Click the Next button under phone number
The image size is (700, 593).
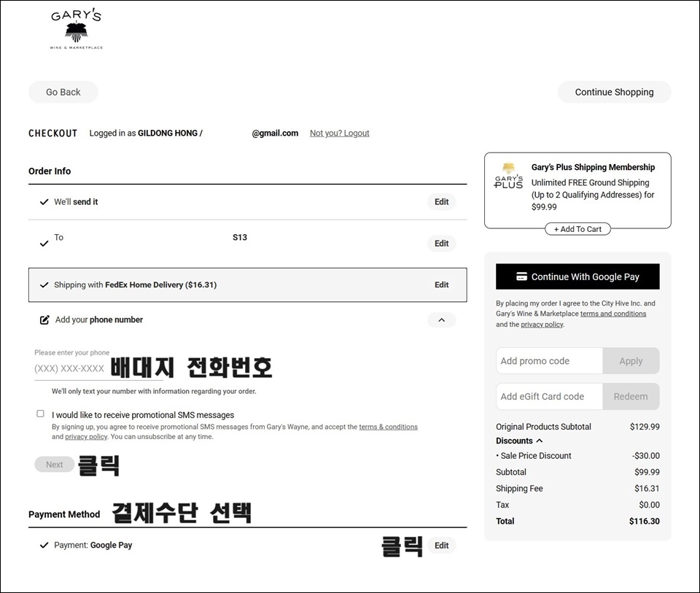[55, 465]
